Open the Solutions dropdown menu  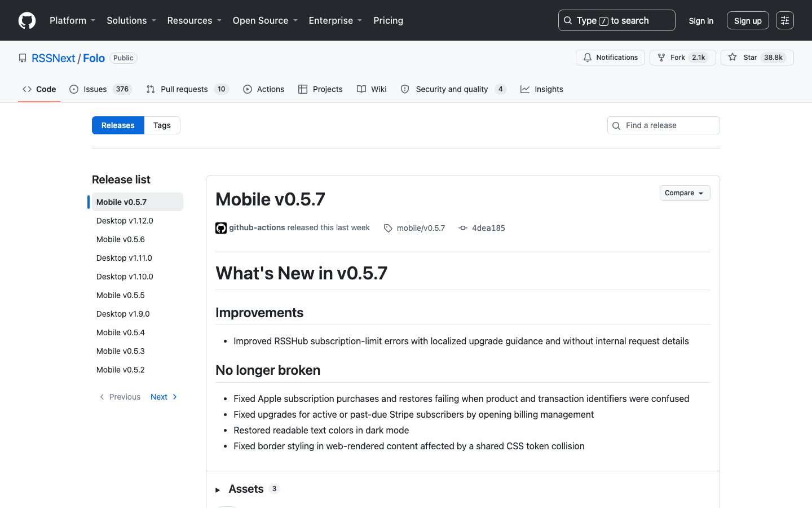[x=131, y=20]
